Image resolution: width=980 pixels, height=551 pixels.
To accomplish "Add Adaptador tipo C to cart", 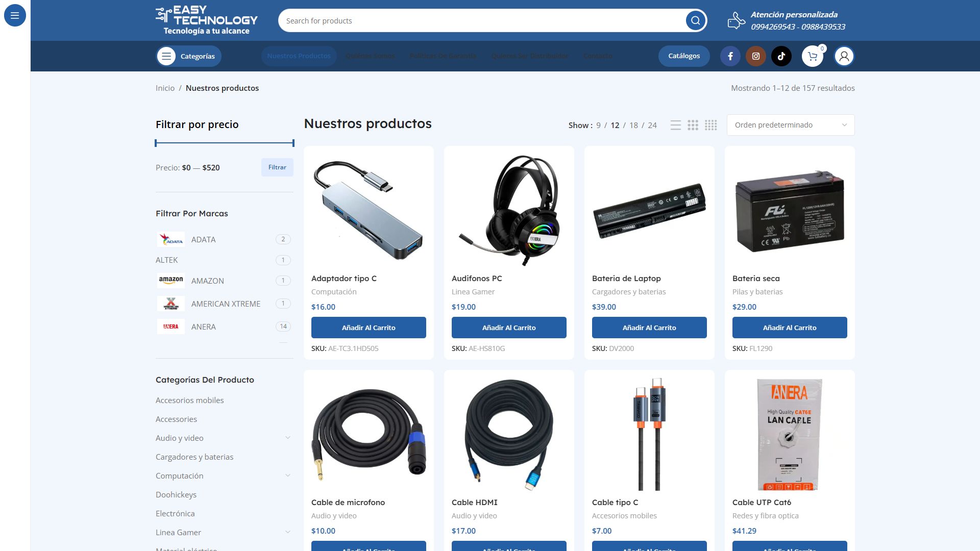I will point(369,328).
